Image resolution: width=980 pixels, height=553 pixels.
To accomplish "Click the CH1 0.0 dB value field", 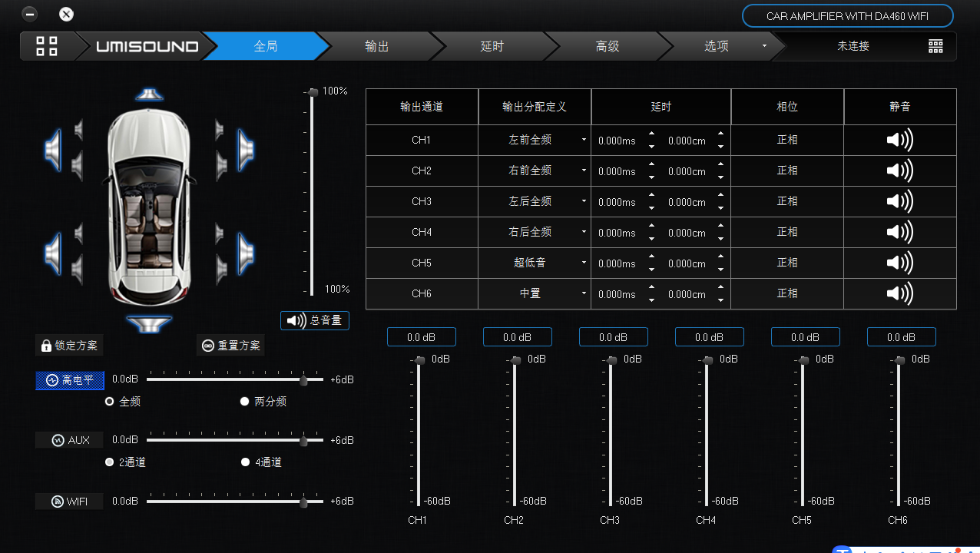I will [421, 337].
